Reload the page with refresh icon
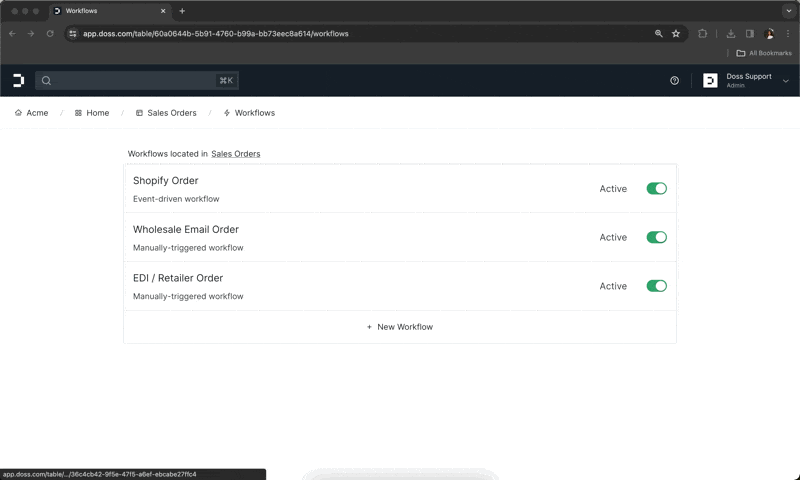Viewport: 800px width, 480px height. click(48, 33)
